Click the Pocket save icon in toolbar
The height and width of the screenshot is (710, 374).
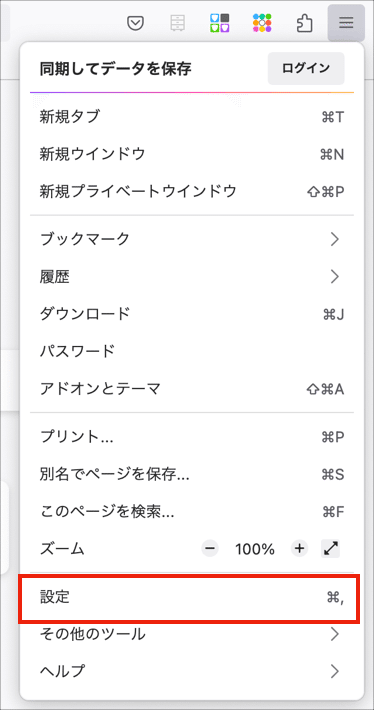(x=135, y=23)
